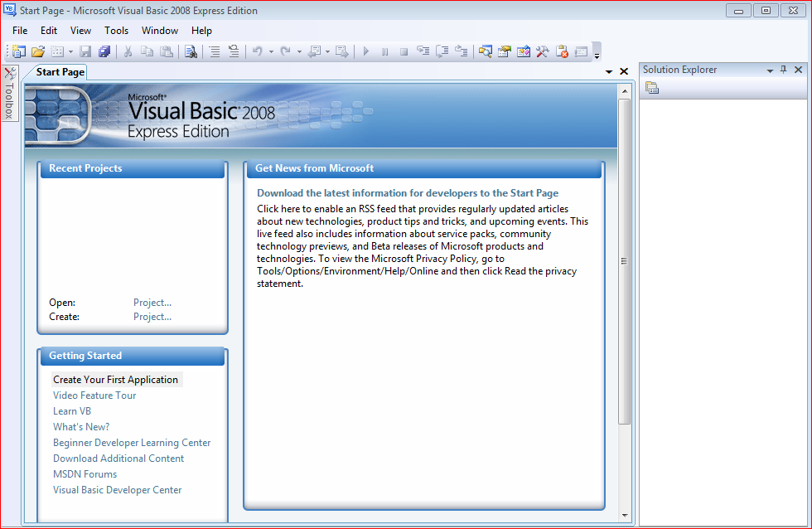812x529 pixels.
Task: Open the Edit menu
Action: tap(49, 31)
